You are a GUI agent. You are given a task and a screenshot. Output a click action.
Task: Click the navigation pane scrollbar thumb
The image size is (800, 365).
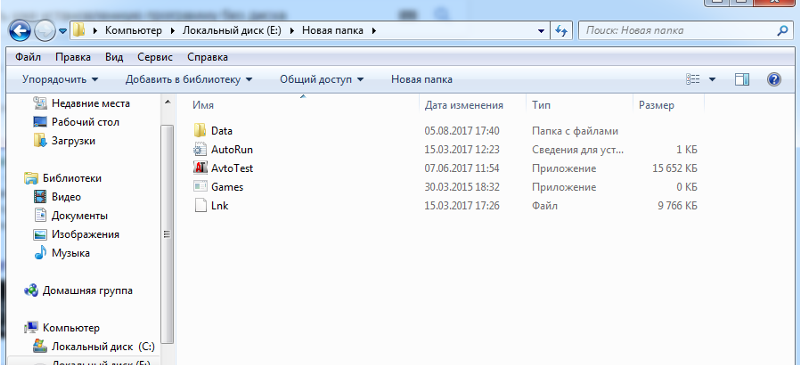coord(167,234)
